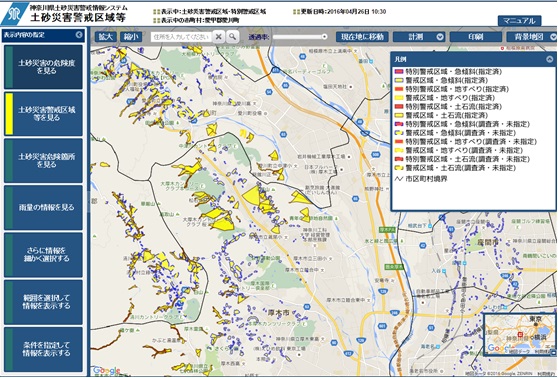Image resolution: width=558 pixels, height=378 pixels.
Task: Click the Google logo on map
Action: (x=107, y=371)
